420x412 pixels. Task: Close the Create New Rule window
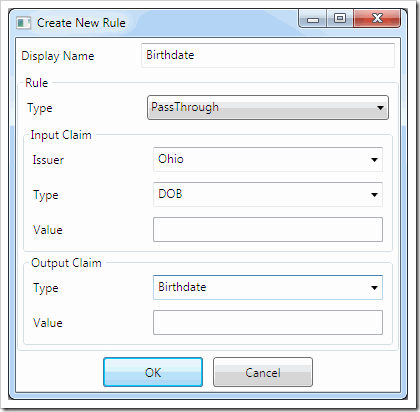coord(377,18)
